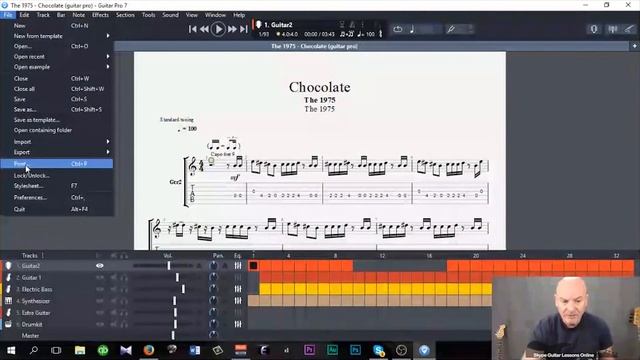Click the Electric Bass instrument icon
The image size is (640, 360).
tap(8, 289)
